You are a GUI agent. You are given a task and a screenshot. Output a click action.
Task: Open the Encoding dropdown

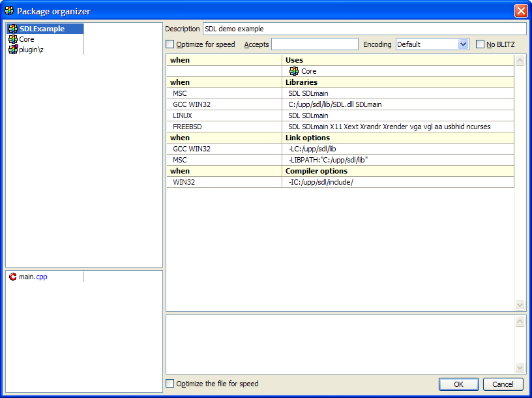pos(463,44)
